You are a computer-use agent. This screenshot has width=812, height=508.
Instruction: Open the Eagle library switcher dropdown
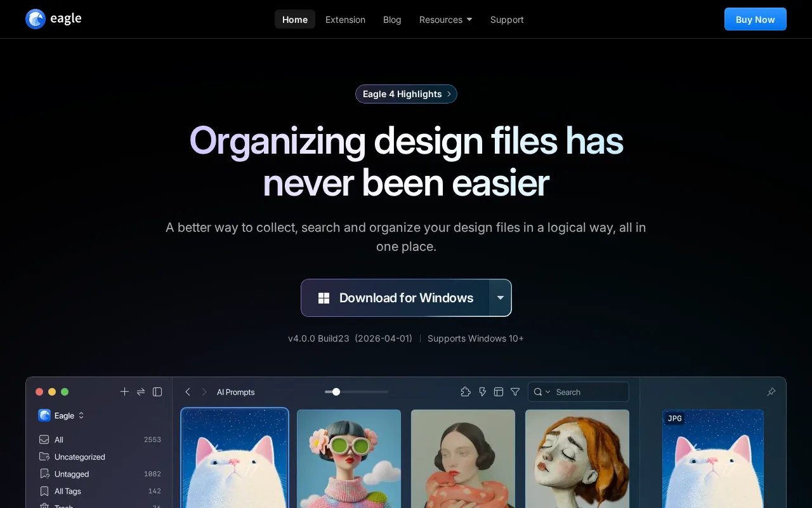62,415
